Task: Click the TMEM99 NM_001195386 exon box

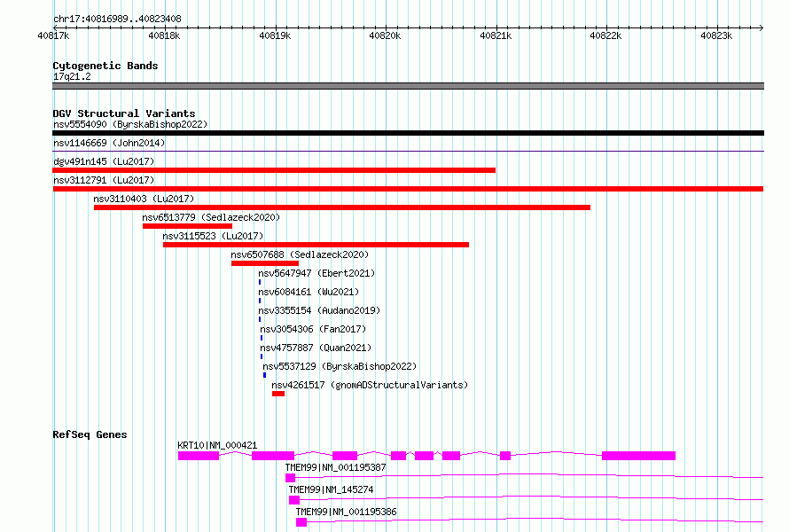Action: click(301, 522)
